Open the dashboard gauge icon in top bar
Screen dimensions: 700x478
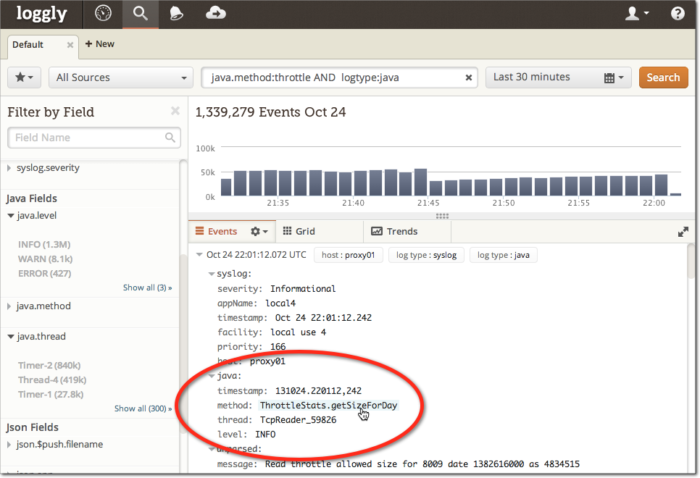[x=103, y=13]
